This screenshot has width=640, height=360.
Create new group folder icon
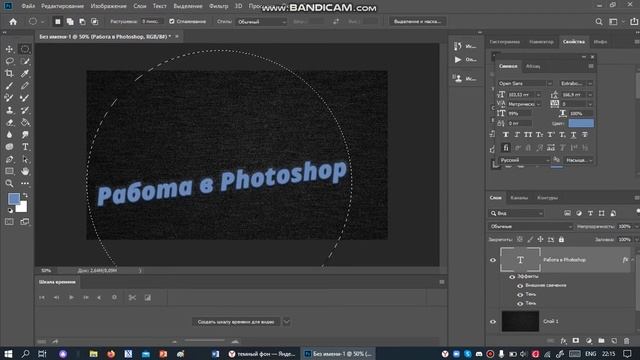tap(601, 341)
